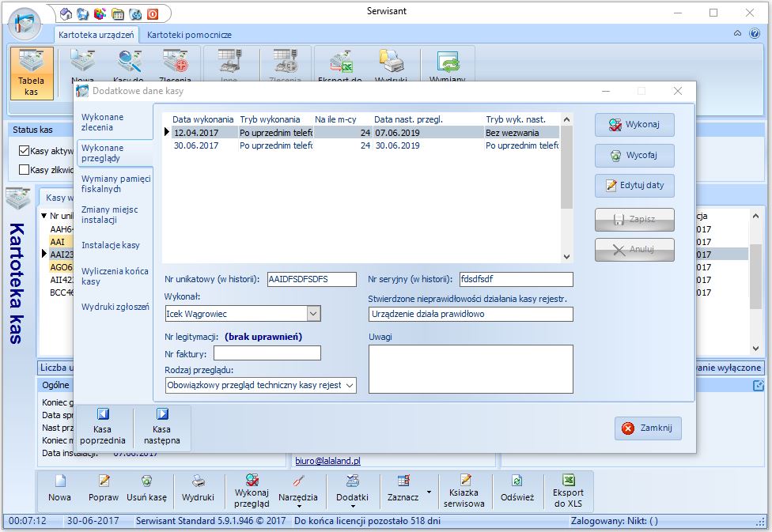Uncheck the Kasy aktywne checkbox
Image resolution: width=772 pixels, height=532 pixels.
pos(24,151)
